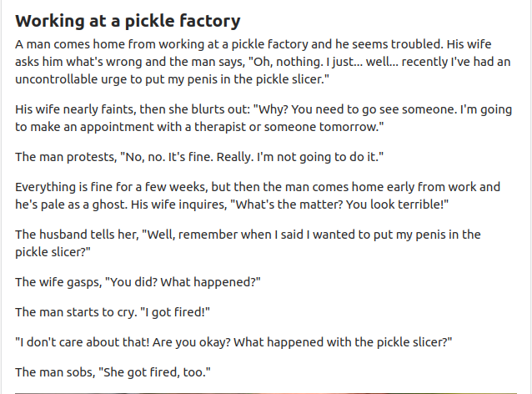Image resolution: width=532 pixels, height=394 pixels.
Task: Click the words "You did?" in the text
Action: tap(133, 282)
